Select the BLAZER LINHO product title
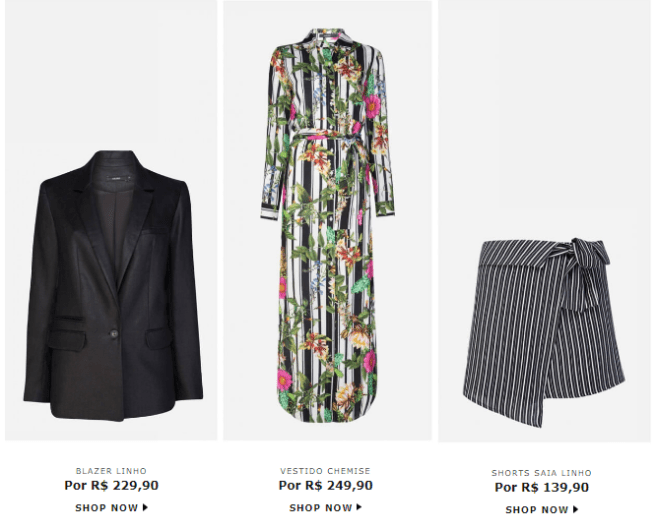The height and width of the screenshot is (528, 656). (111, 471)
